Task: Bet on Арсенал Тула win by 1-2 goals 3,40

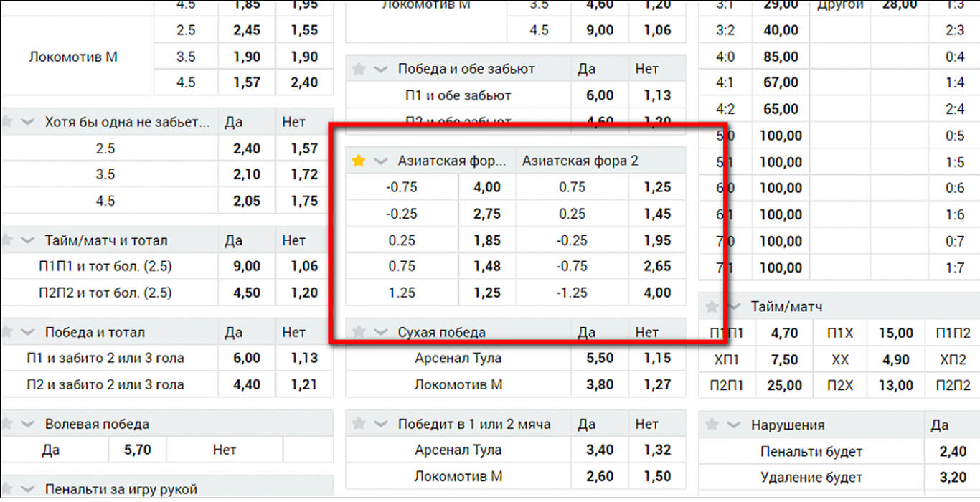Action: tap(600, 450)
